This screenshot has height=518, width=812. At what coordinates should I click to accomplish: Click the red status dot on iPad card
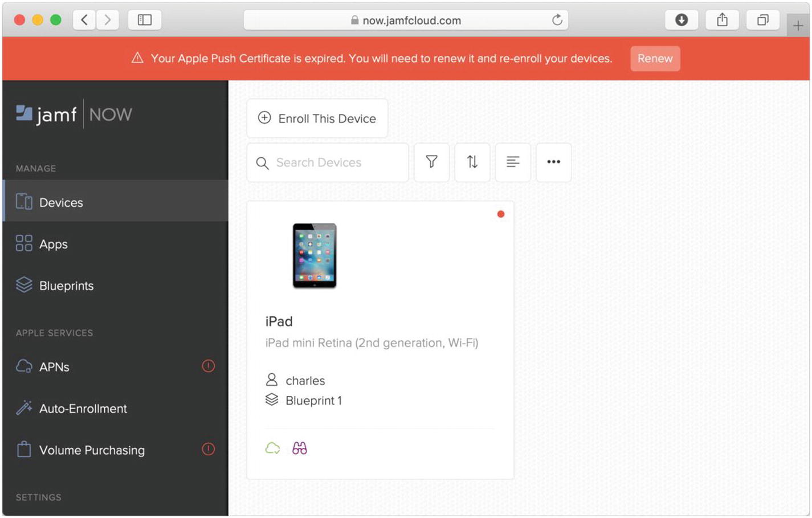coord(501,214)
